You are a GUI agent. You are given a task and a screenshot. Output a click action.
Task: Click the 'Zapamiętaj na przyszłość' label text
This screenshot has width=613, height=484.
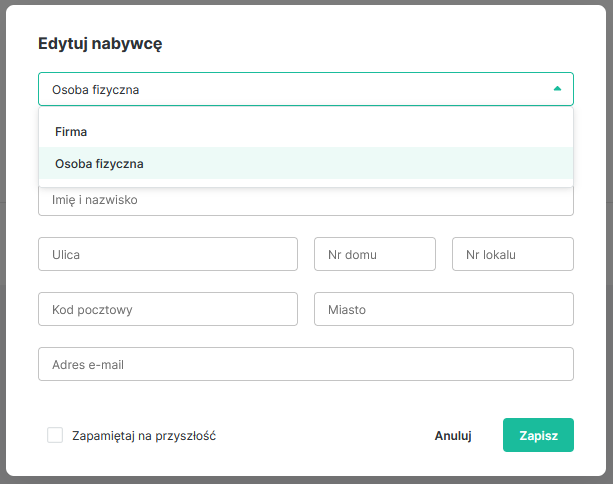(x=144, y=435)
